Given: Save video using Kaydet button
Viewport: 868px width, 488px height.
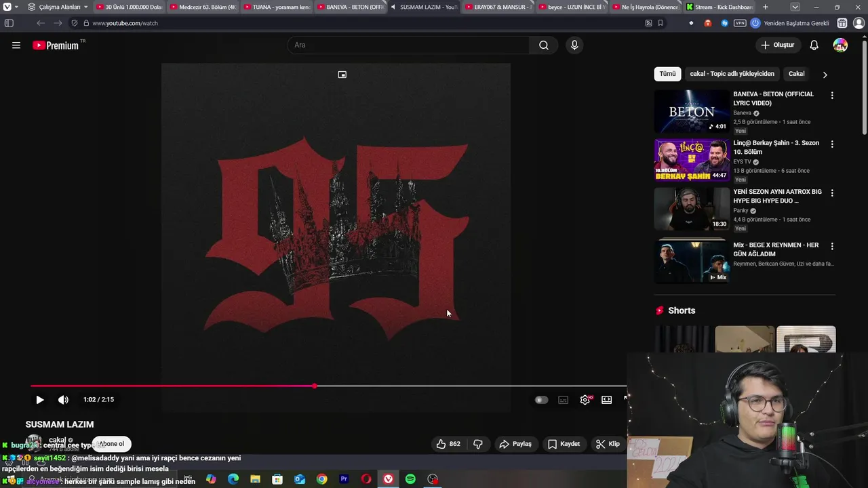Looking at the screenshot, I should [564, 444].
